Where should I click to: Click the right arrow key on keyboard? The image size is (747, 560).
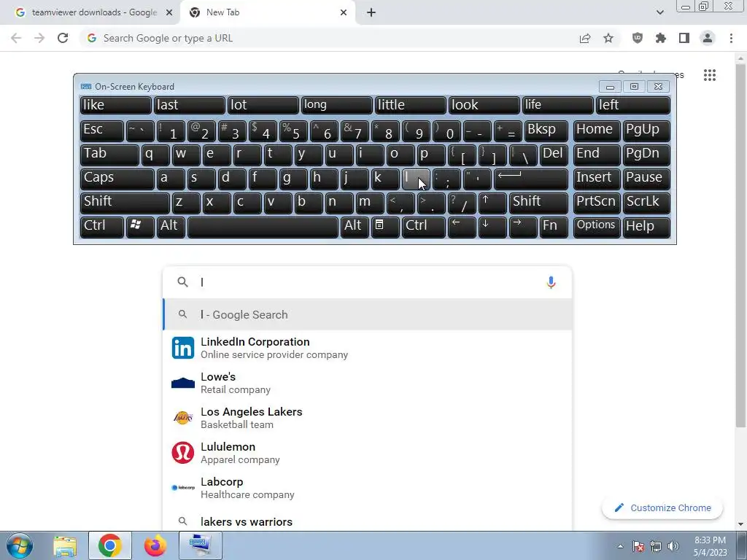(522, 226)
